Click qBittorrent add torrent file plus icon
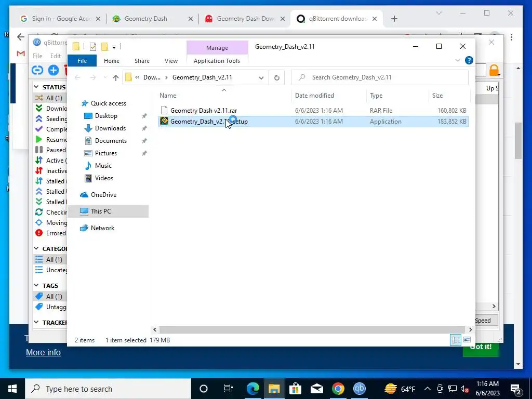Image resolution: width=532 pixels, height=399 pixels. [x=54, y=70]
